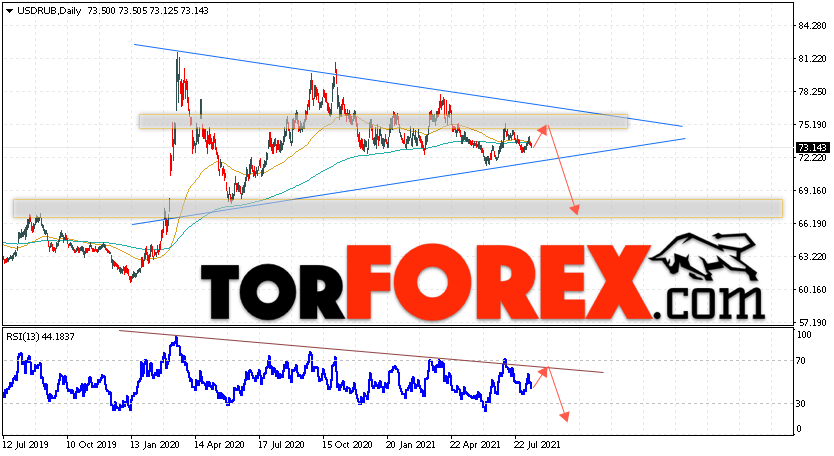834x456 pixels.
Task: Click price axis value 69.160
Action: [x=812, y=190]
